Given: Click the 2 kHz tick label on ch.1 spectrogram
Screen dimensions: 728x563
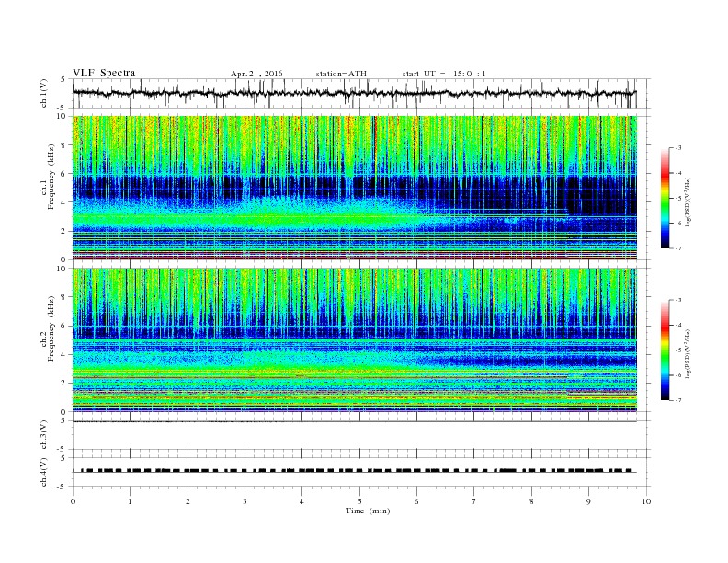Looking at the screenshot, I should coord(63,231).
